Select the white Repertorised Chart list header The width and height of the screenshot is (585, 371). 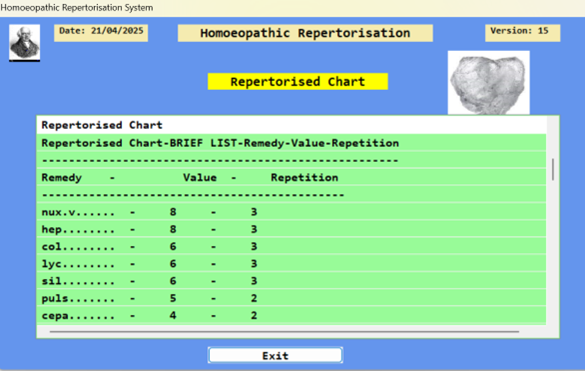(291, 125)
